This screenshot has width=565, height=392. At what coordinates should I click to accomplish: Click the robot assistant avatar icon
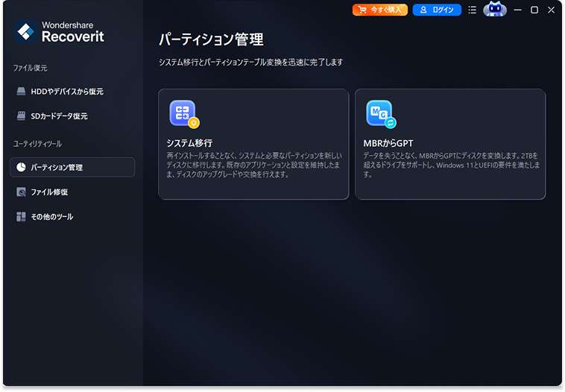[495, 10]
